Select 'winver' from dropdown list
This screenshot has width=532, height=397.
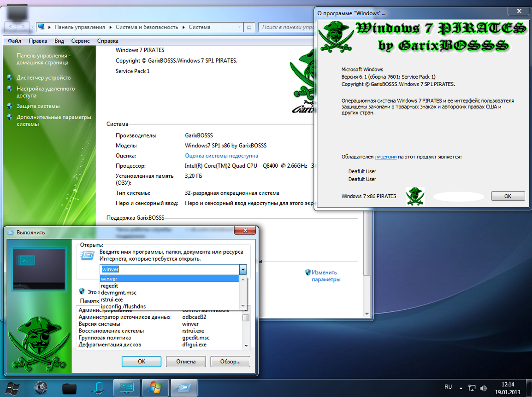[x=169, y=279]
